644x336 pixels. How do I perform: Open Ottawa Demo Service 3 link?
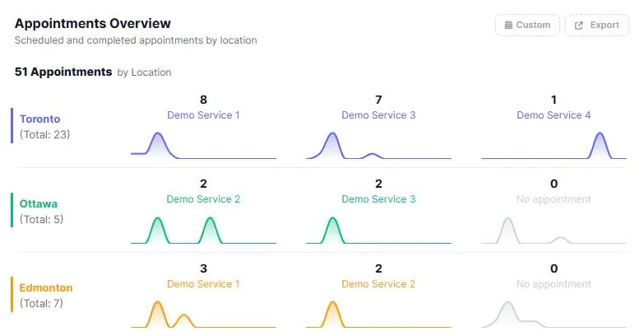click(x=378, y=199)
